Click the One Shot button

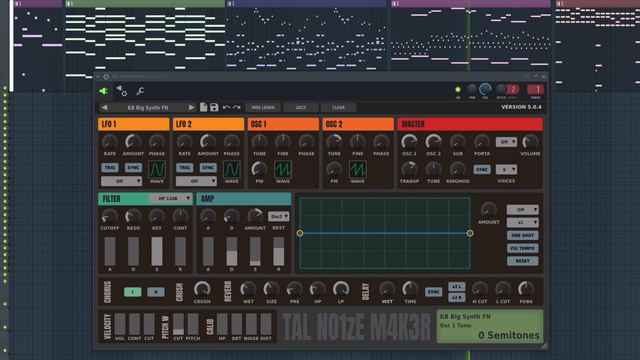522,236
